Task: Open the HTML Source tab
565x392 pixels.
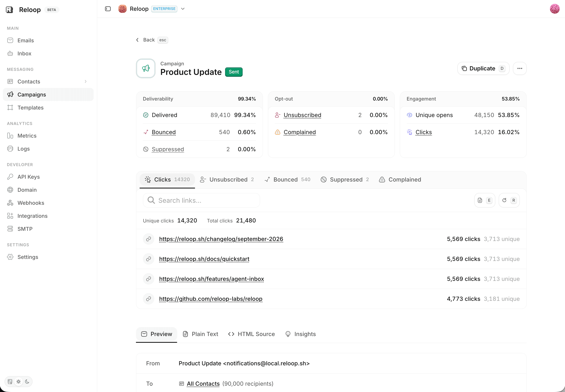Action: 251,334
